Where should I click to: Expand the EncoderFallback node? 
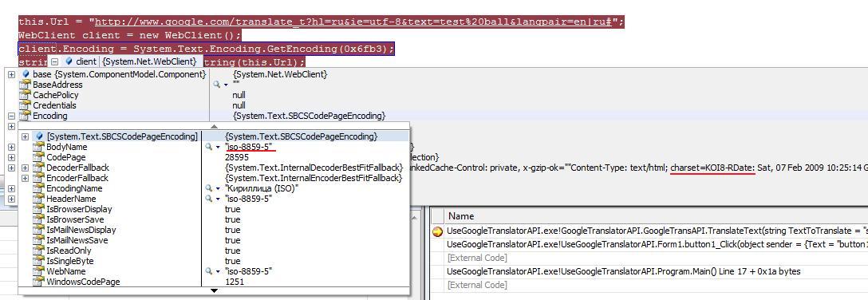pyautogui.click(x=25, y=178)
